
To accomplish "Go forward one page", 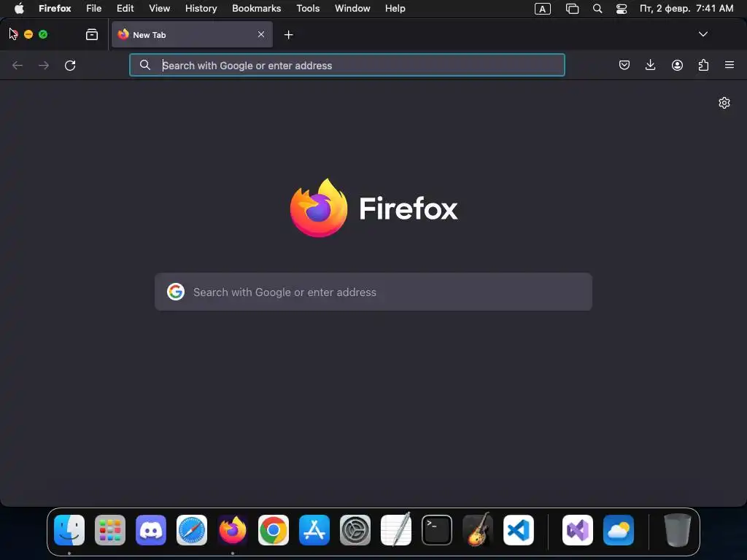I will coord(44,65).
